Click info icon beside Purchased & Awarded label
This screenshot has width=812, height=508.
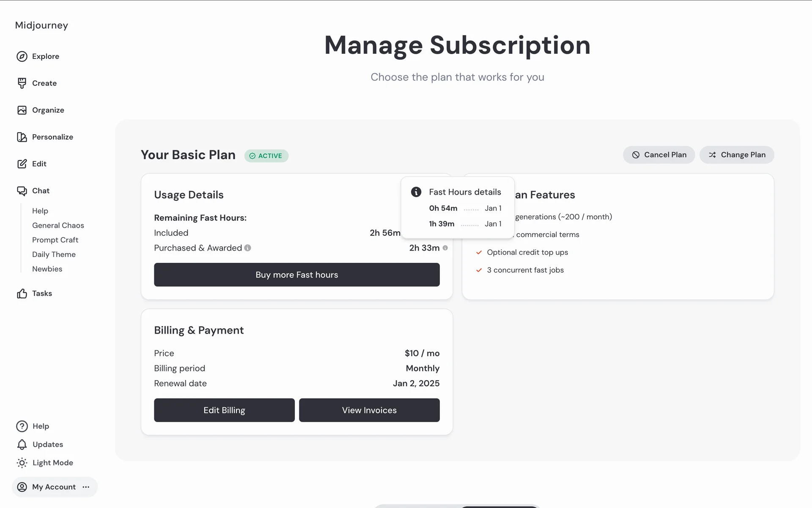(248, 248)
